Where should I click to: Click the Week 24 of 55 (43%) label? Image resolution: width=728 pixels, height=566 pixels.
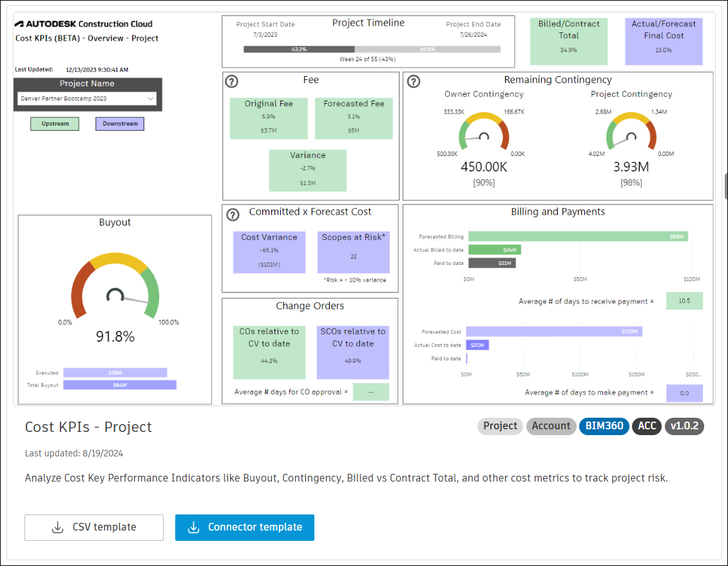[367, 59]
